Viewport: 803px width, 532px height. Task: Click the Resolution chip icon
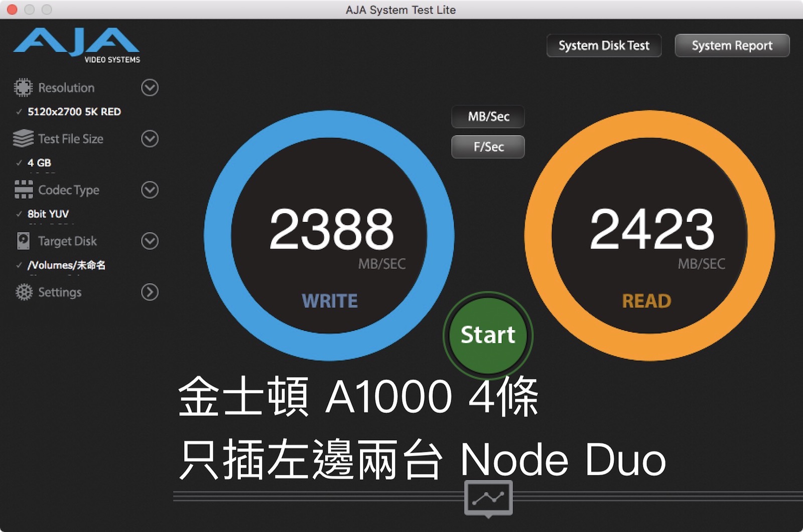click(23, 88)
